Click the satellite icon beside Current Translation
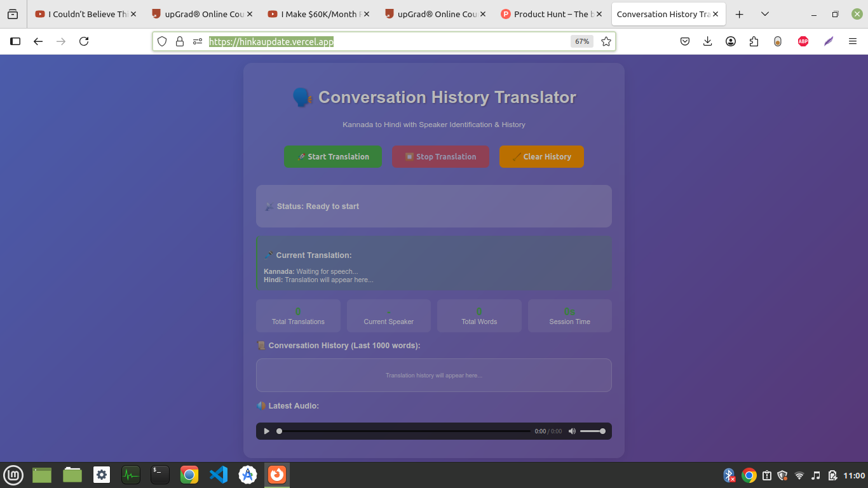The width and height of the screenshot is (868, 488). click(x=268, y=254)
